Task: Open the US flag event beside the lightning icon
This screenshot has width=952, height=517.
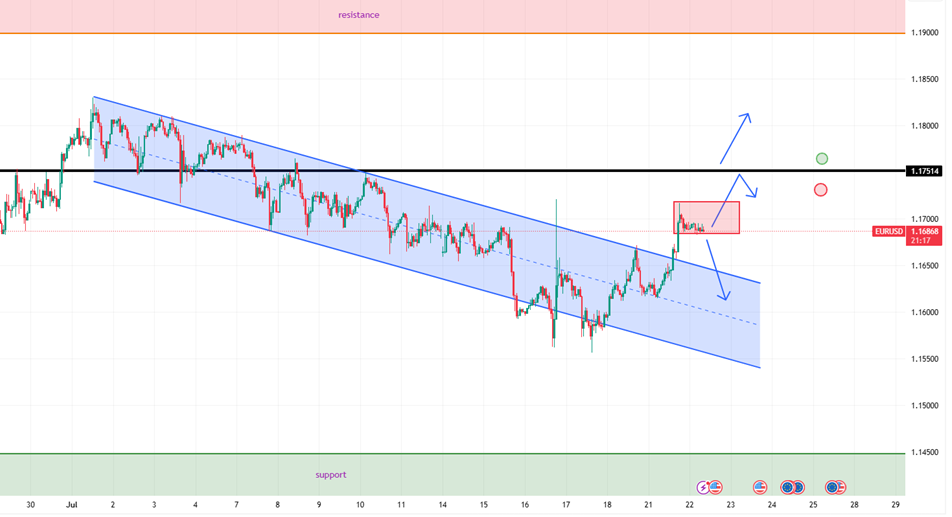Action: point(715,487)
